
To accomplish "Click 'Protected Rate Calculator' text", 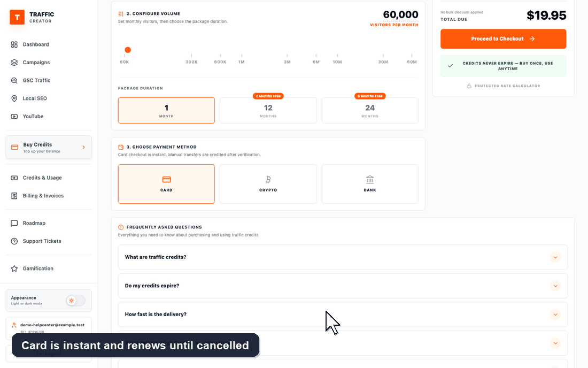I will pyautogui.click(x=507, y=86).
